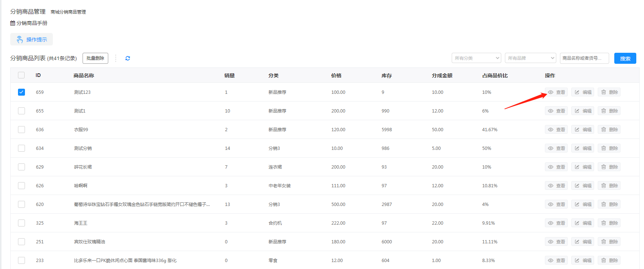Click the 商品名称 column header
This screenshot has height=269, width=644.
pyautogui.click(x=84, y=75)
